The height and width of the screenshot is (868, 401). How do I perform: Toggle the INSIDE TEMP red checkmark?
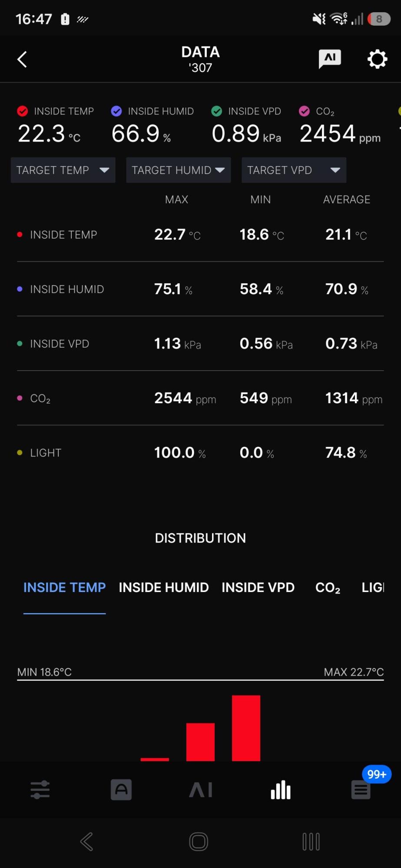[23, 111]
